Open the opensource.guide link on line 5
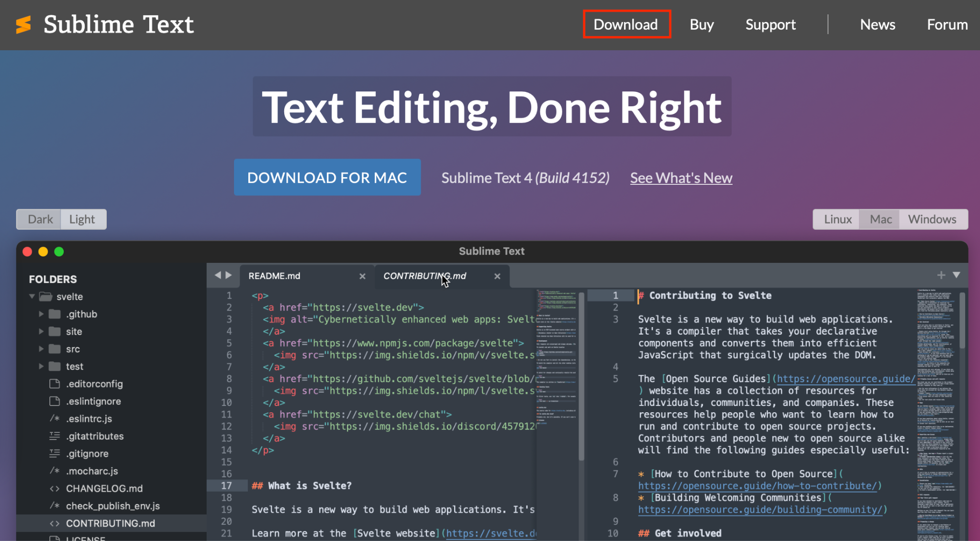Viewport: 980px width, 541px height. [x=846, y=379]
